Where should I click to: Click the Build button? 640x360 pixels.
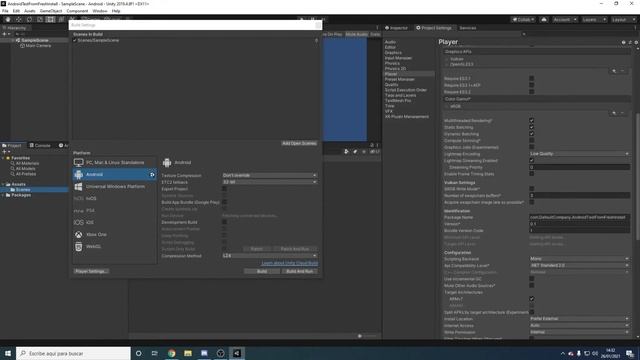[262, 271]
